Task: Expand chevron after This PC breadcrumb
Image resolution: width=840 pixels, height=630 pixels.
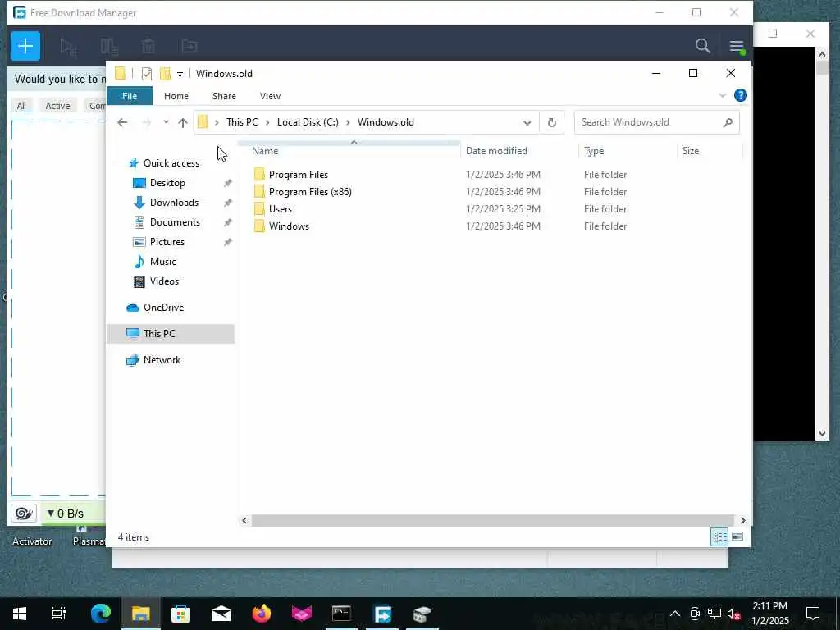Action: coord(268,123)
